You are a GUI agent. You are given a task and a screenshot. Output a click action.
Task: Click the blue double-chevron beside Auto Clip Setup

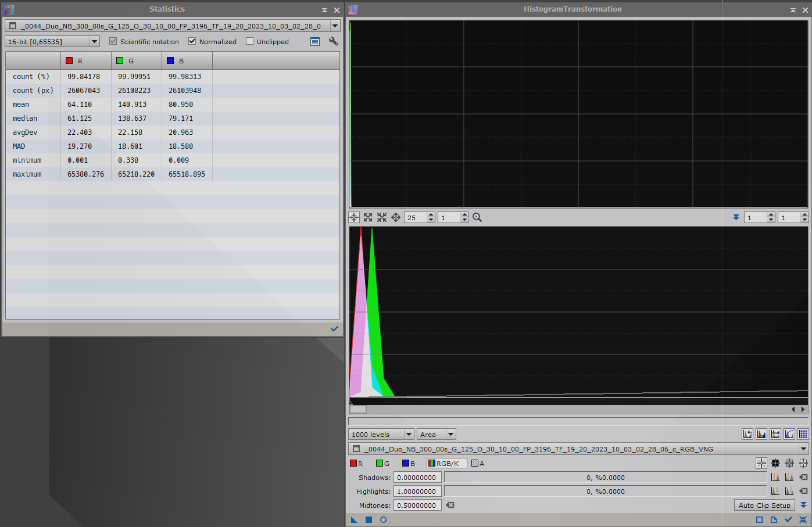pos(803,505)
